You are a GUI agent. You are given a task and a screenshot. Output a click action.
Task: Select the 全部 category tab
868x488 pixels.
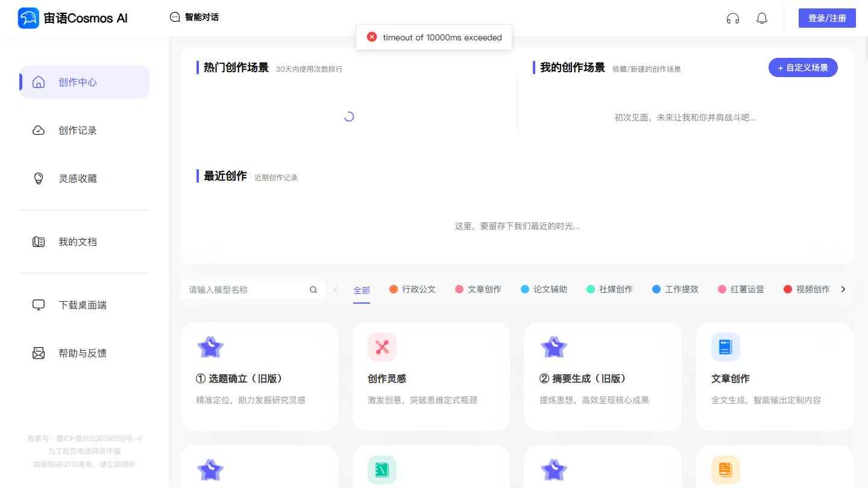click(x=362, y=290)
